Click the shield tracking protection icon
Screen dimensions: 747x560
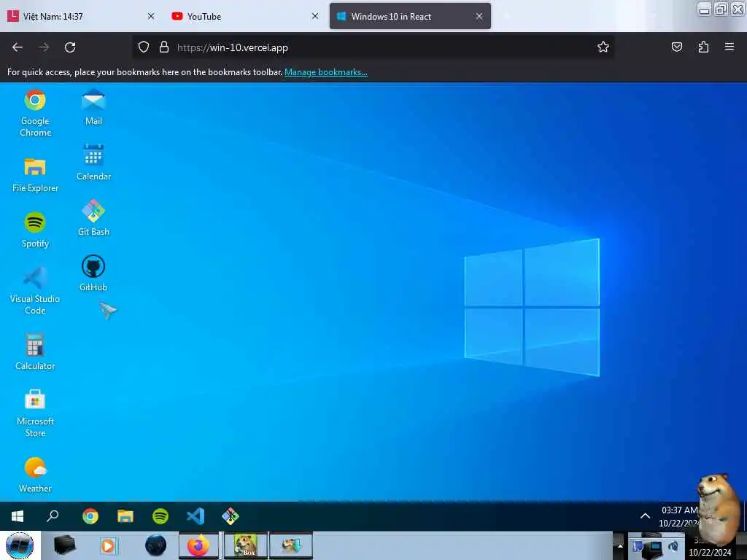(144, 47)
